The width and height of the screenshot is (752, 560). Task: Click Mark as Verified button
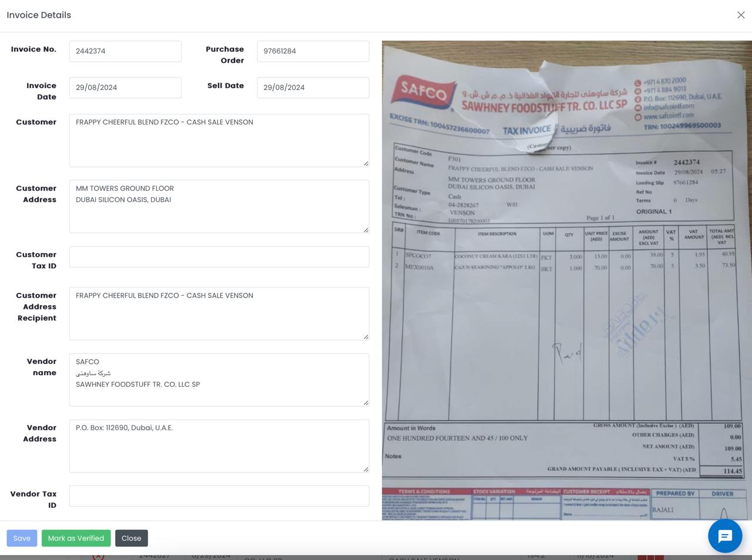pyautogui.click(x=76, y=538)
